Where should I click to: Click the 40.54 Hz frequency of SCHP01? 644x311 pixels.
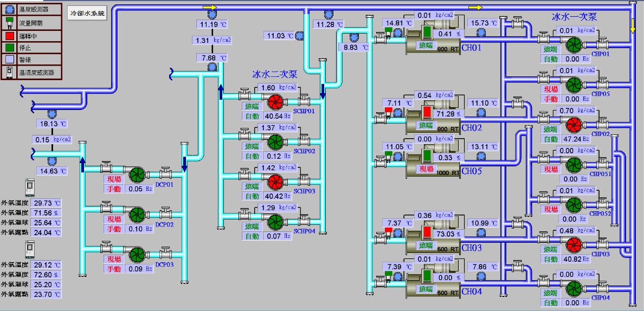point(278,116)
